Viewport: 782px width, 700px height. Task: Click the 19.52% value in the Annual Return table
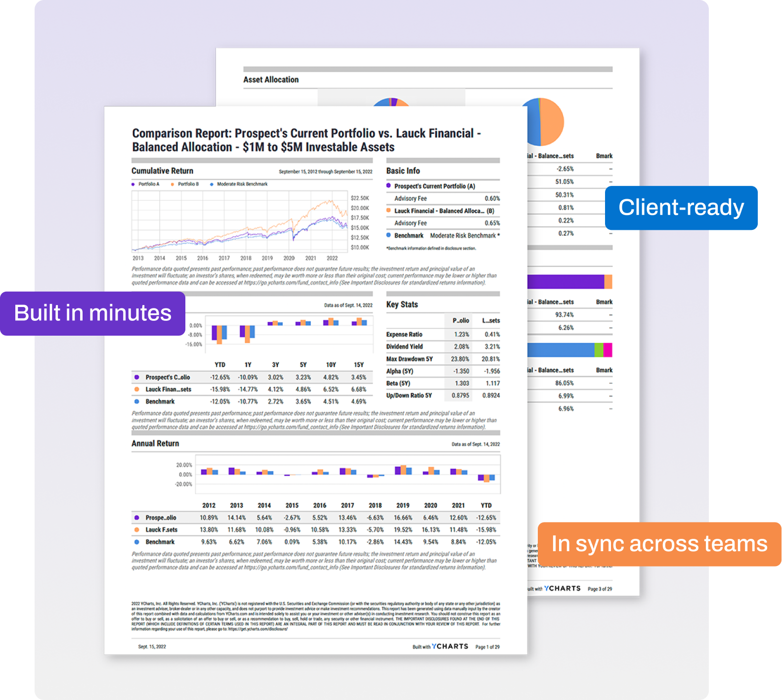click(x=403, y=530)
